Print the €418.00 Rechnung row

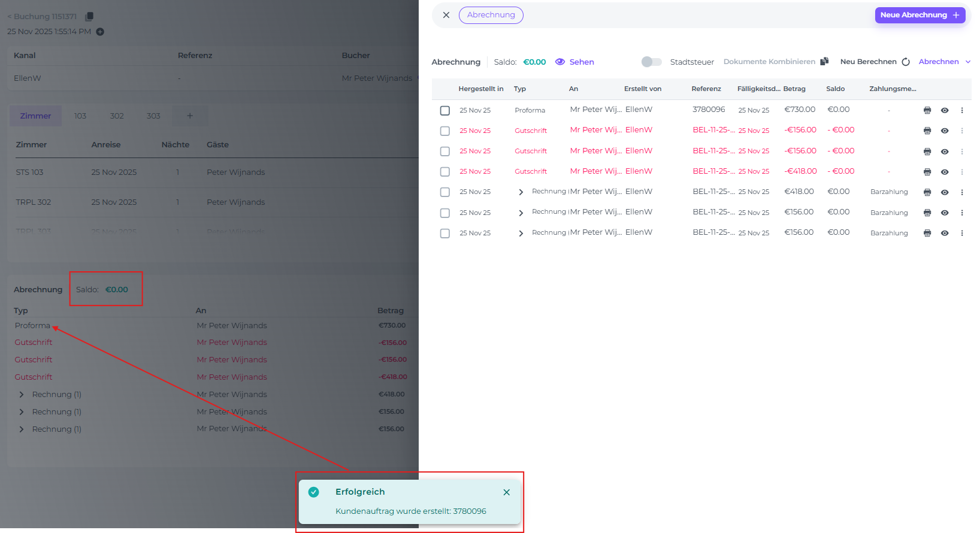(927, 192)
